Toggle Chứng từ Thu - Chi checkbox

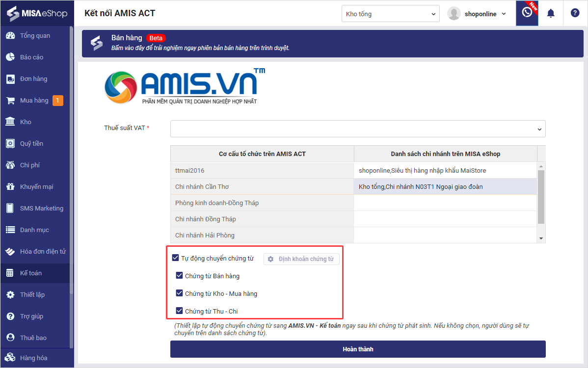click(x=179, y=311)
